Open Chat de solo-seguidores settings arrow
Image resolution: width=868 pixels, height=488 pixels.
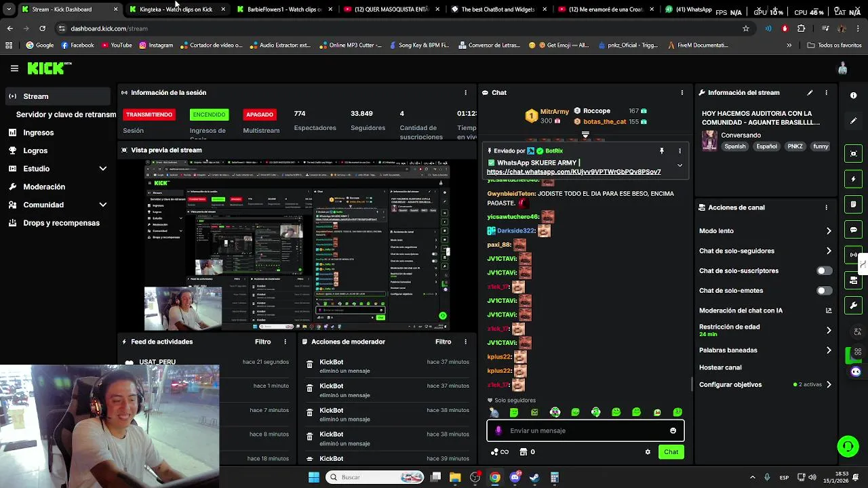coord(829,251)
